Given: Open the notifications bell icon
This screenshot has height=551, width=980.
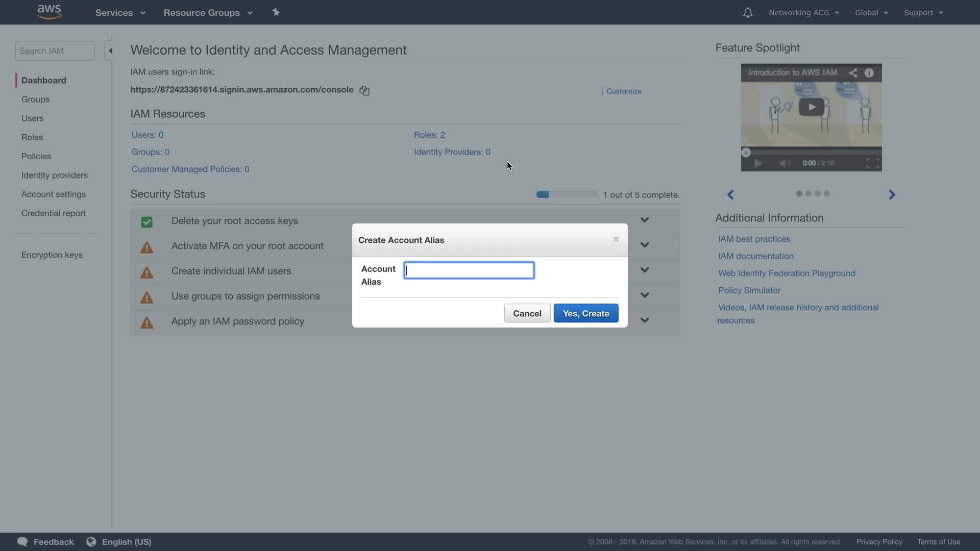Looking at the screenshot, I should point(747,13).
